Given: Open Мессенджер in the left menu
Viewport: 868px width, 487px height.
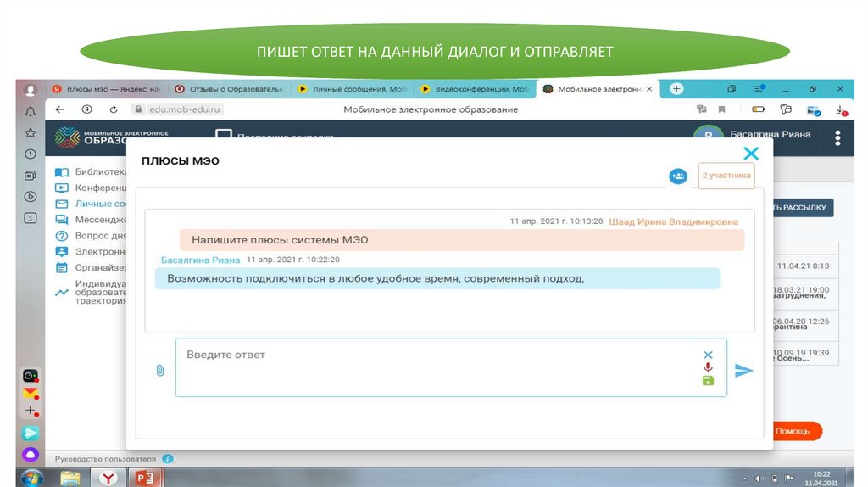Looking at the screenshot, I should pyautogui.click(x=91, y=220).
